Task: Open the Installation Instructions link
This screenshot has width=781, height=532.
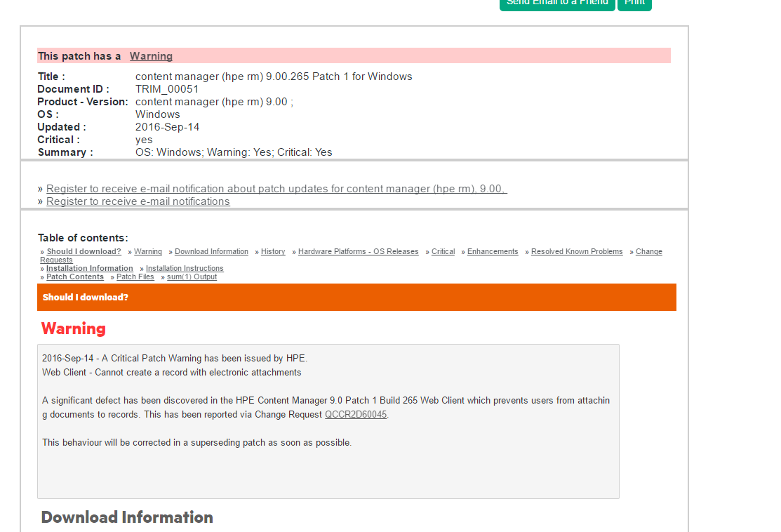Action: tap(185, 269)
